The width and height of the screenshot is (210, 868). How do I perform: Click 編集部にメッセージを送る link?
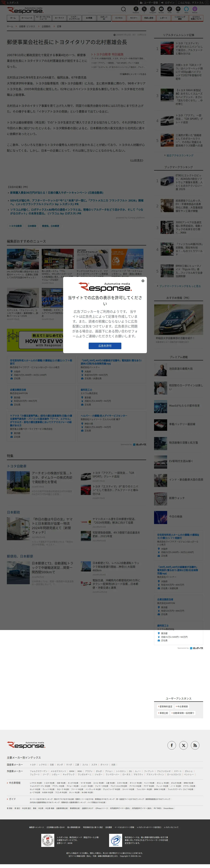pyautogui.click(x=133, y=74)
